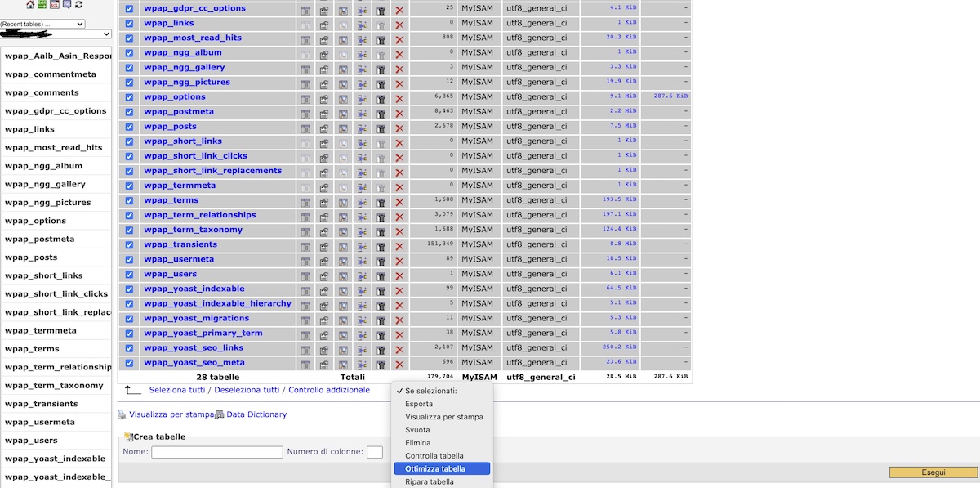Empty the wpap_options table icon

tap(381, 98)
